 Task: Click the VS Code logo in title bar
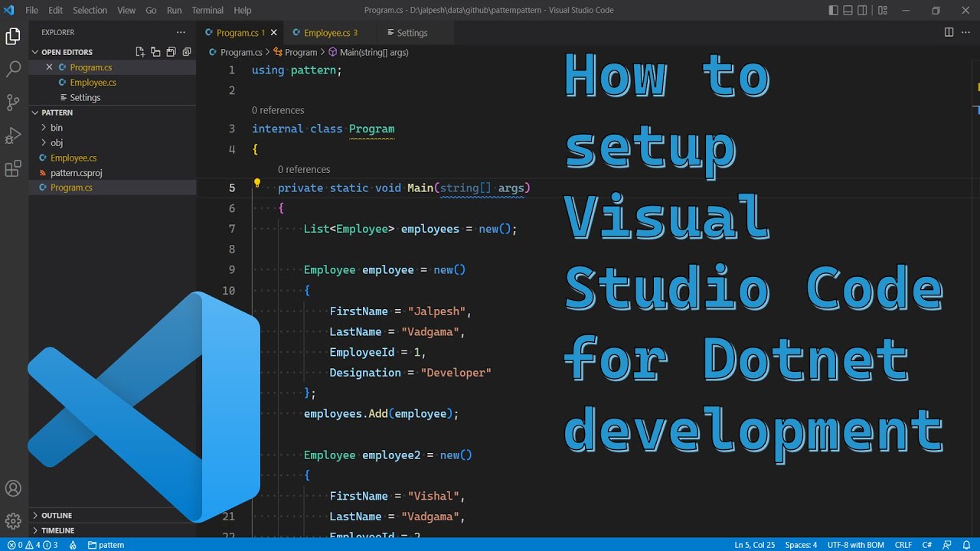click(9, 10)
